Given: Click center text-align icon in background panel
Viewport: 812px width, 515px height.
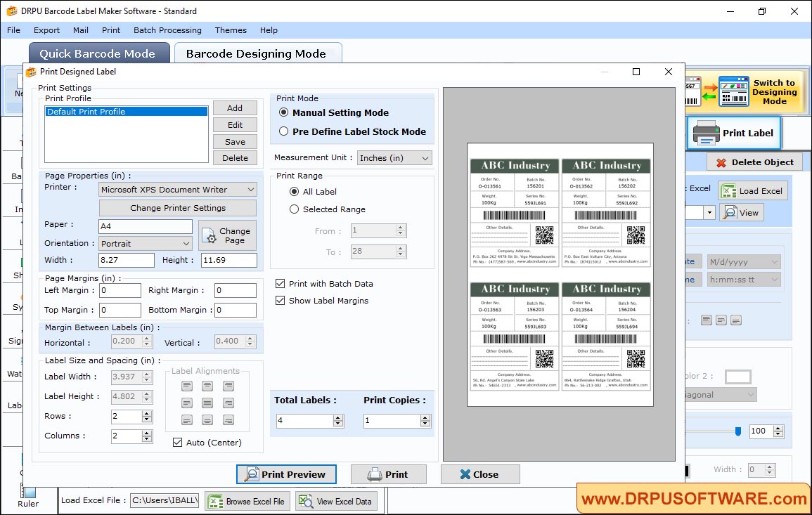Looking at the screenshot, I should click(721, 320).
